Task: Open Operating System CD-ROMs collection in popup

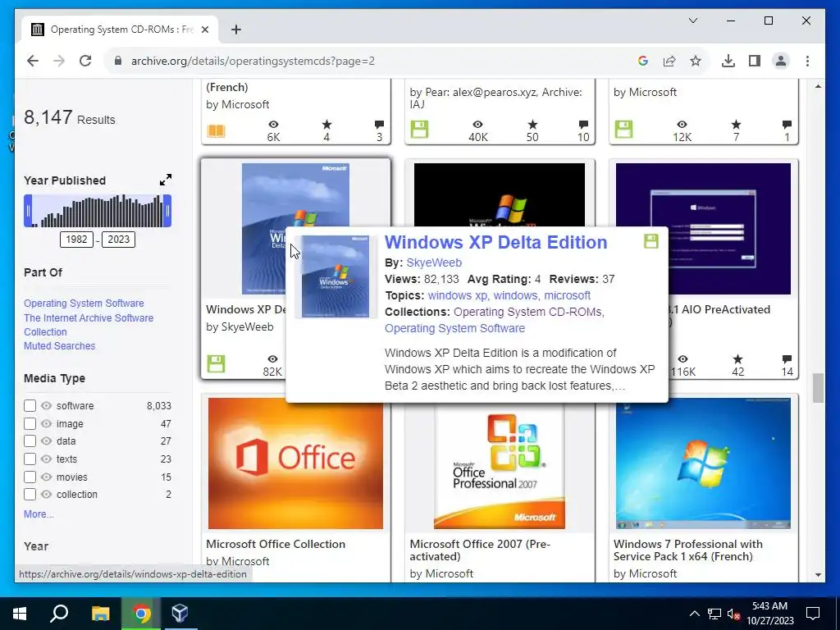Action: pos(527,312)
